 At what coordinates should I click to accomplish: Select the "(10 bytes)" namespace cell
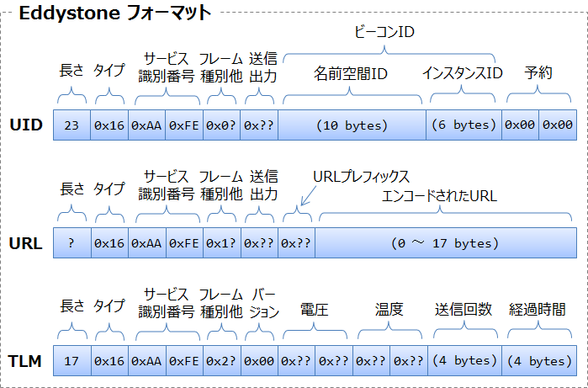pyautogui.click(x=352, y=125)
